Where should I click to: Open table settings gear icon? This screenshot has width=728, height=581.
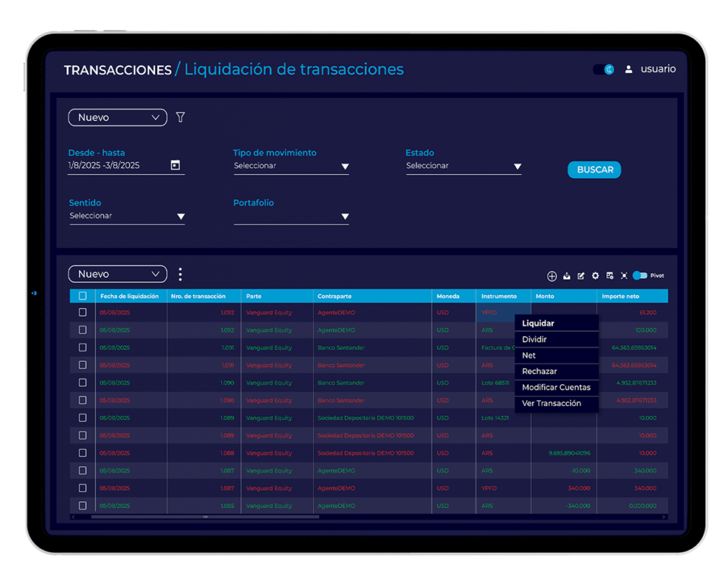click(595, 276)
